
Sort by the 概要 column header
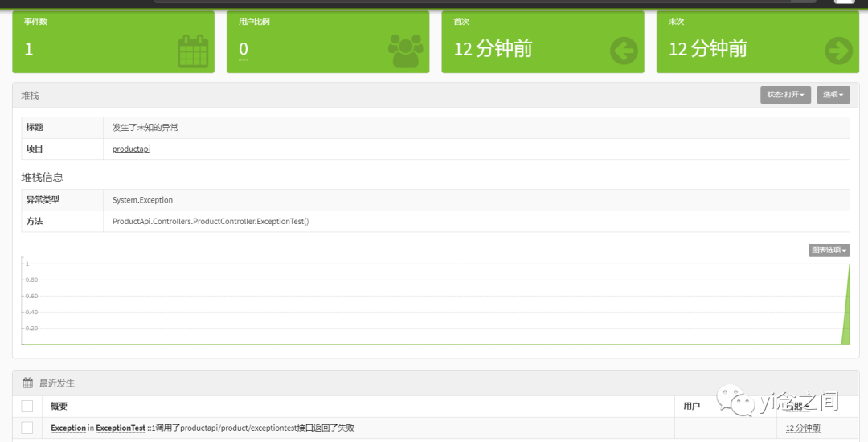(x=59, y=406)
